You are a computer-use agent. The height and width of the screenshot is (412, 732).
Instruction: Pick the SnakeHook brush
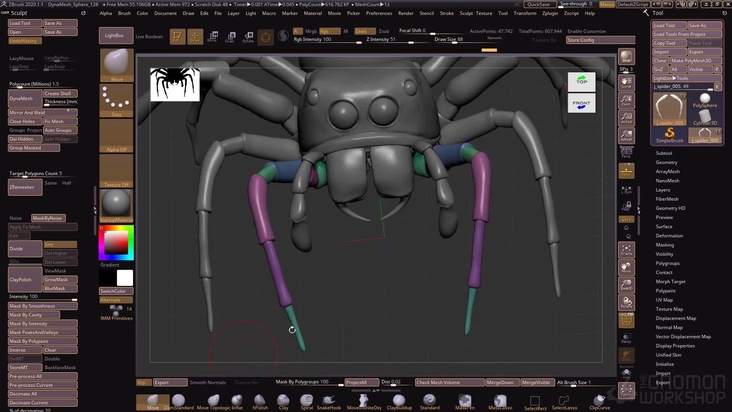coord(329,402)
